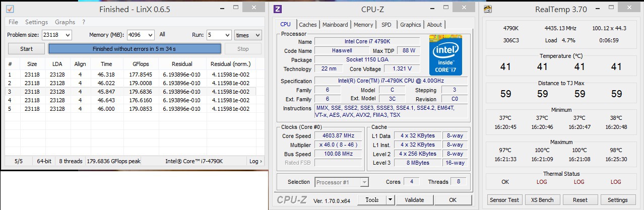Screen dimensions: 644x210
Task: Click the Residual (norm.) column header
Action: [x=230, y=64]
